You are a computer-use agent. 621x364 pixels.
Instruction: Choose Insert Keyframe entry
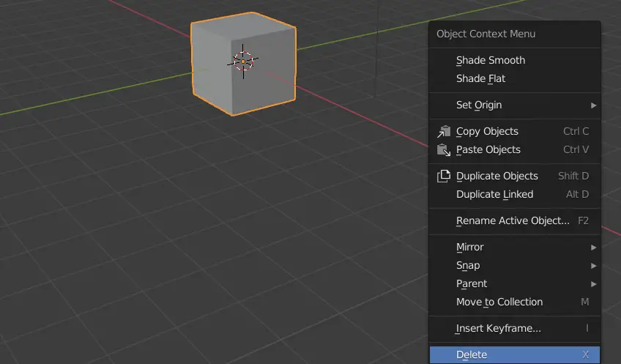pyautogui.click(x=515, y=328)
